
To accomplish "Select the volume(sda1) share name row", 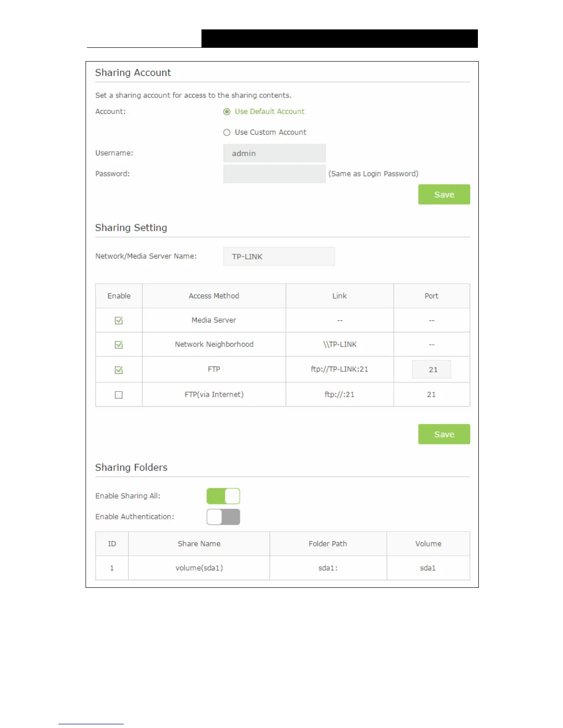I will 199,568.
